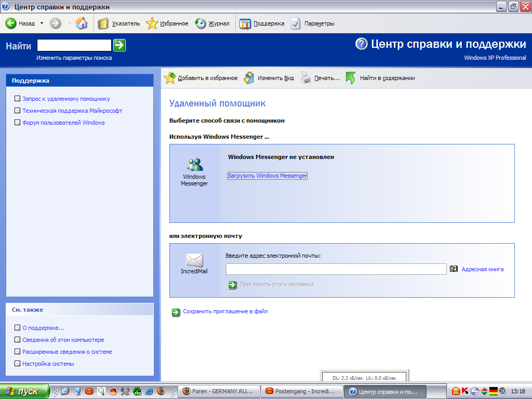Open Форум пользователей Windows link
This screenshot has width=532, height=399.
pos(63,123)
